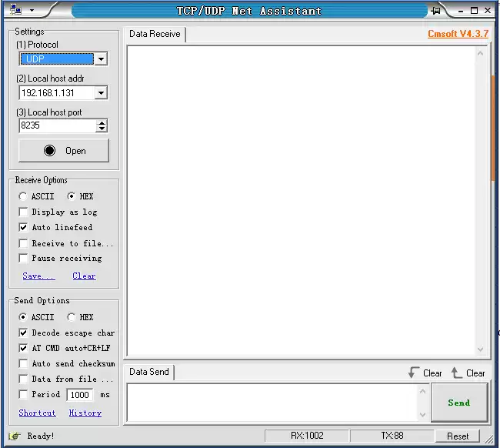Click the down-arrow Clear icon for receive data

[x=414, y=373]
